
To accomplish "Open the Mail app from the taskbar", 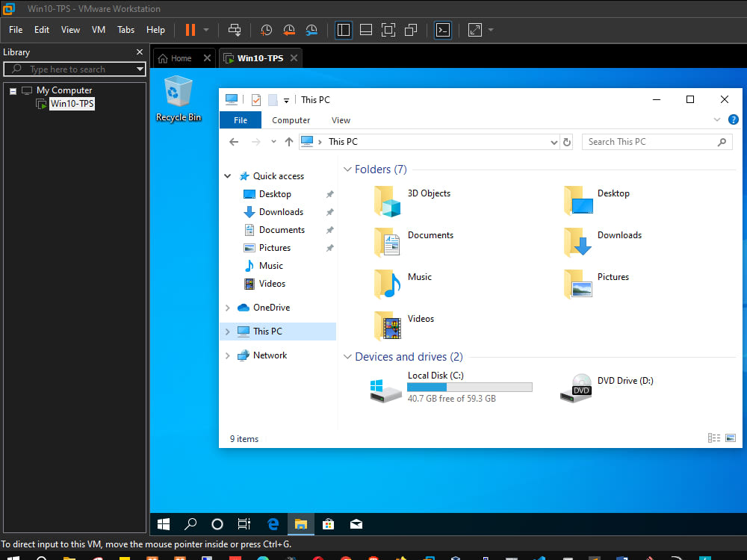I will click(x=356, y=524).
